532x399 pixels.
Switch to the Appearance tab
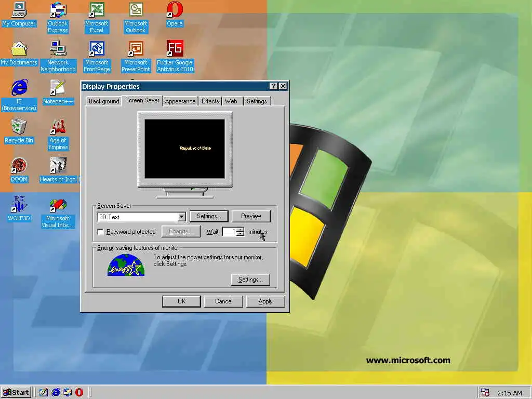(180, 101)
